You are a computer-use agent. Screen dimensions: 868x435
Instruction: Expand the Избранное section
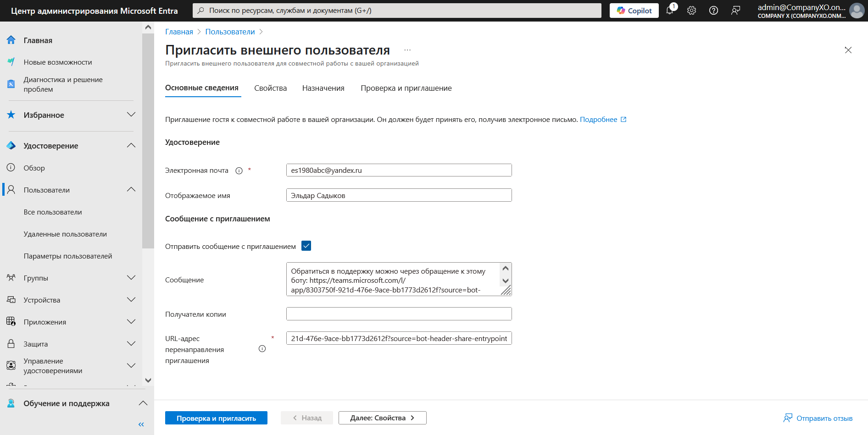131,115
